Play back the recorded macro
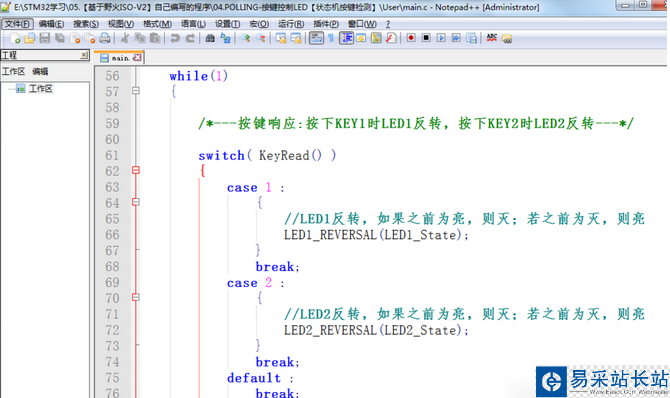The height and width of the screenshot is (398, 670). [x=441, y=38]
